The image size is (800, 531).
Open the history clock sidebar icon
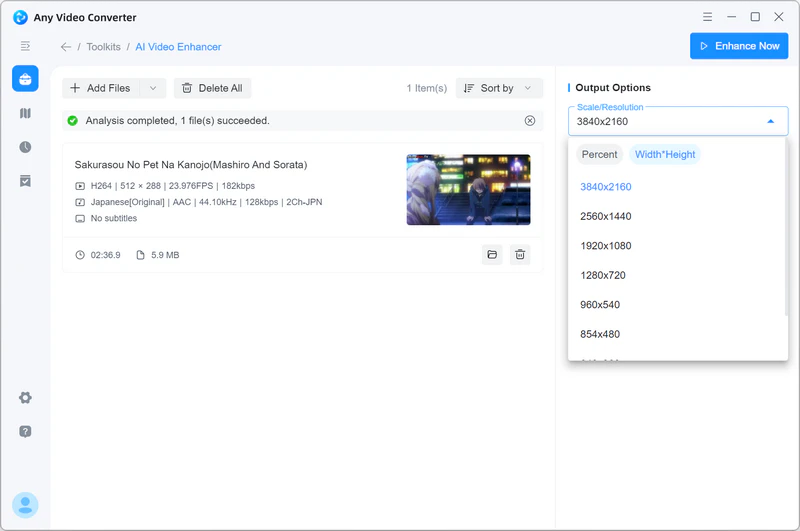click(25, 147)
